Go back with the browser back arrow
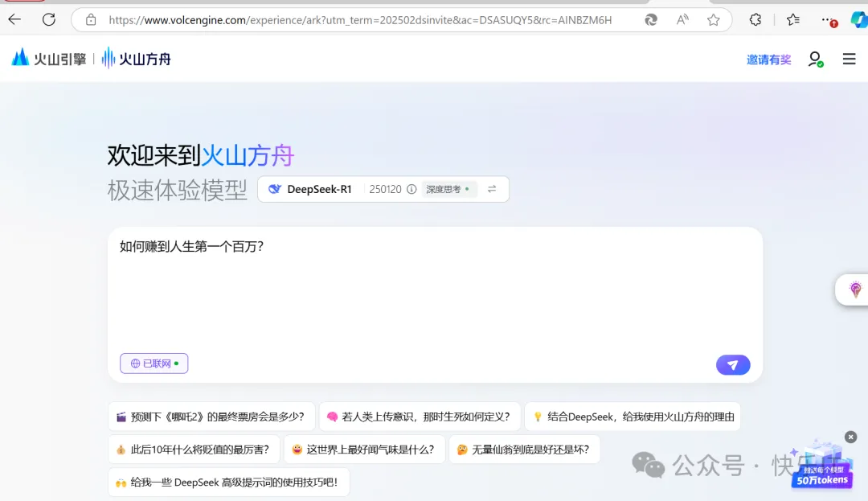This screenshot has width=868, height=501. point(15,20)
